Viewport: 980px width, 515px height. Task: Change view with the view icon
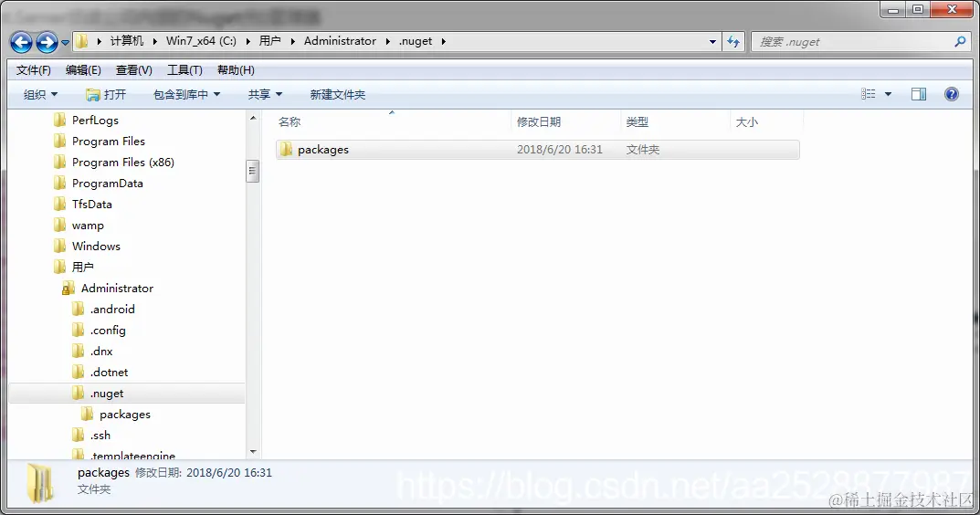tap(869, 94)
